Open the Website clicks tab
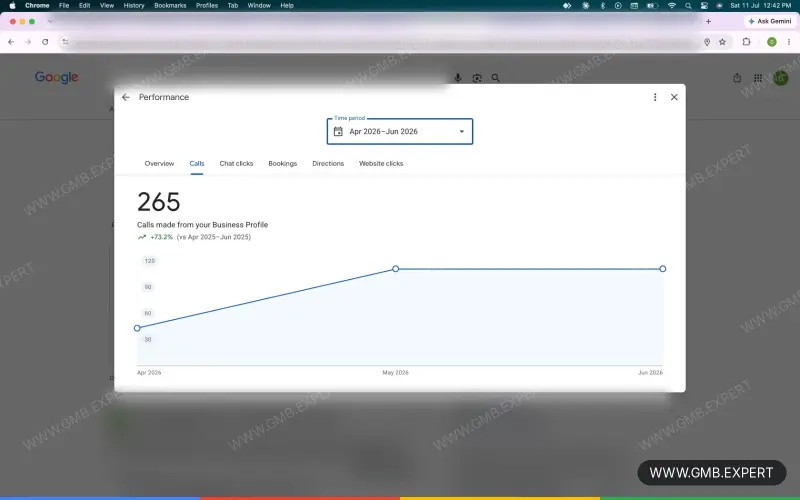This screenshot has width=800, height=500. tap(381, 164)
